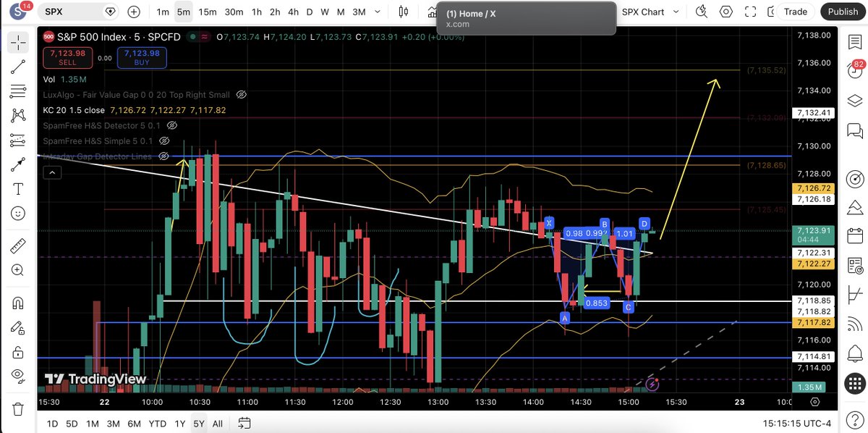Activate the zoom-in magnifier tool
The image size is (868, 433).
click(18, 270)
